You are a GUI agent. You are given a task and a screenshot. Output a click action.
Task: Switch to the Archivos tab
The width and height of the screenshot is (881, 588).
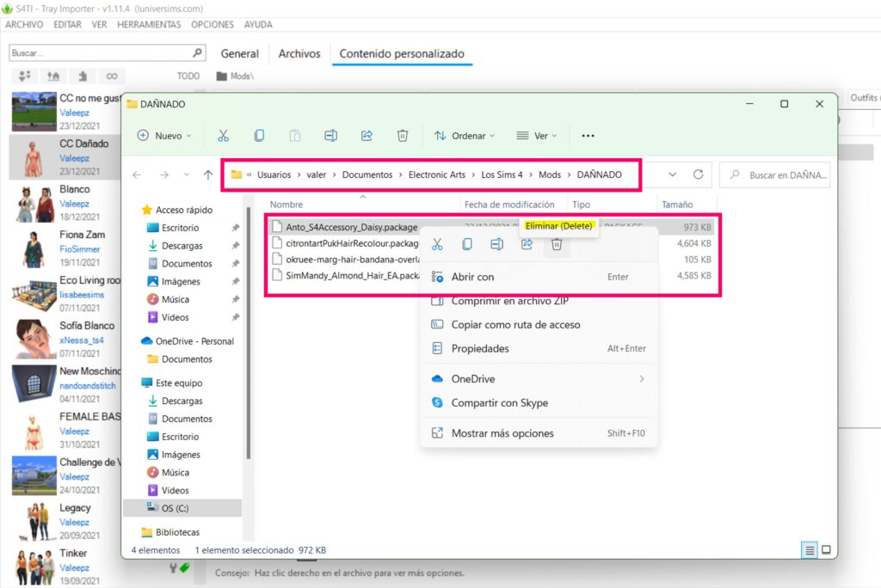tap(299, 54)
